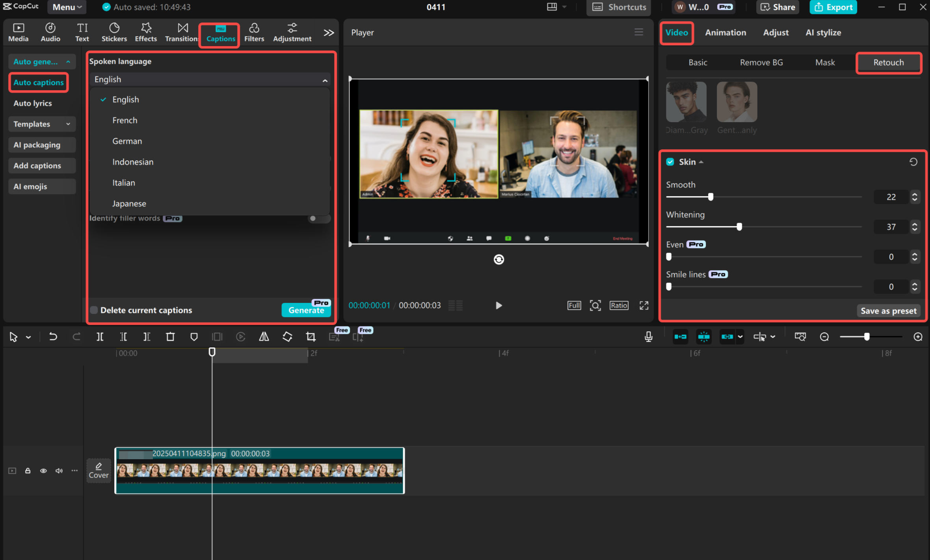This screenshot has width=930, height=560.
Task: Undo the last edit
Action: [x=53, y=337]
